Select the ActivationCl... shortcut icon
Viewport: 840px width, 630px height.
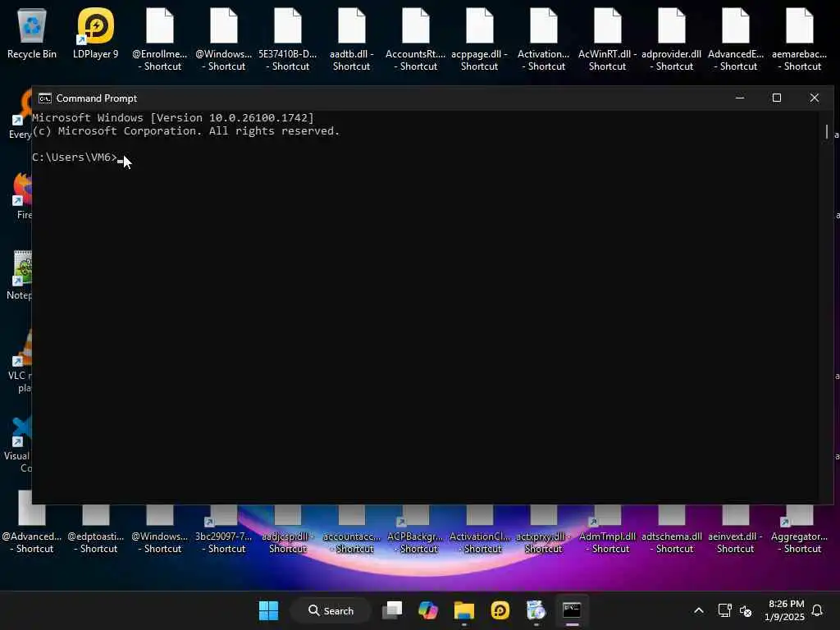[479, 529]
